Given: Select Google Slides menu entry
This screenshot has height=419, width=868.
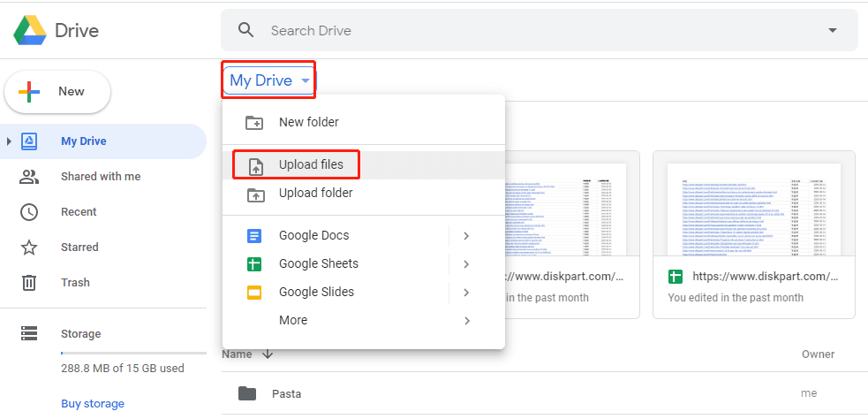Looking at the screenshot, I should pyautogui.click(x=364, y=292).
